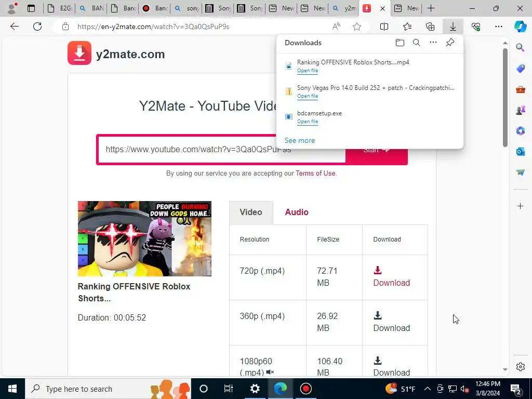Open the 51°F weather widget
532x399 pixels.
click(401, 389)
